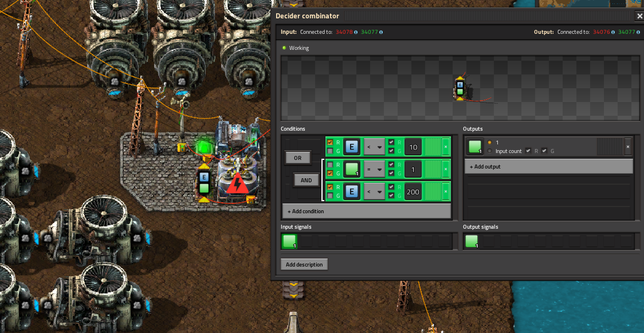This screenshot has height=333, width=644.
Task: Toggle the AND logic button
Action: point(307,180)
